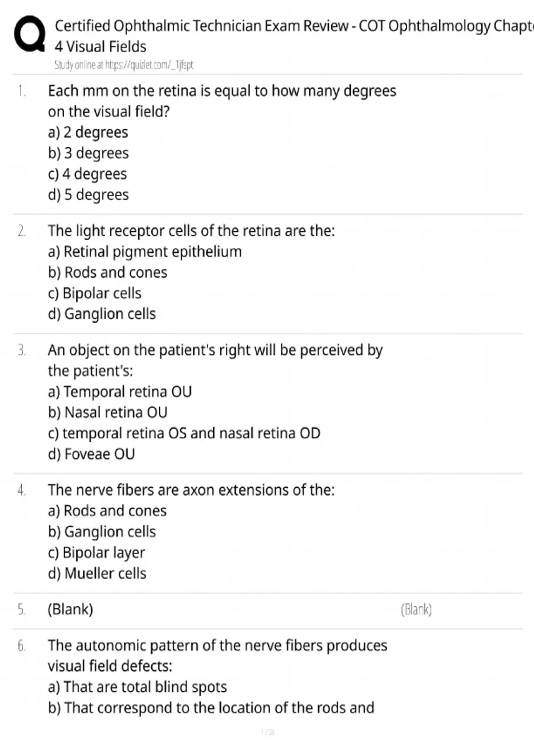Select "d) Ganglion cells" in question 2

click(x=102, y=314)
